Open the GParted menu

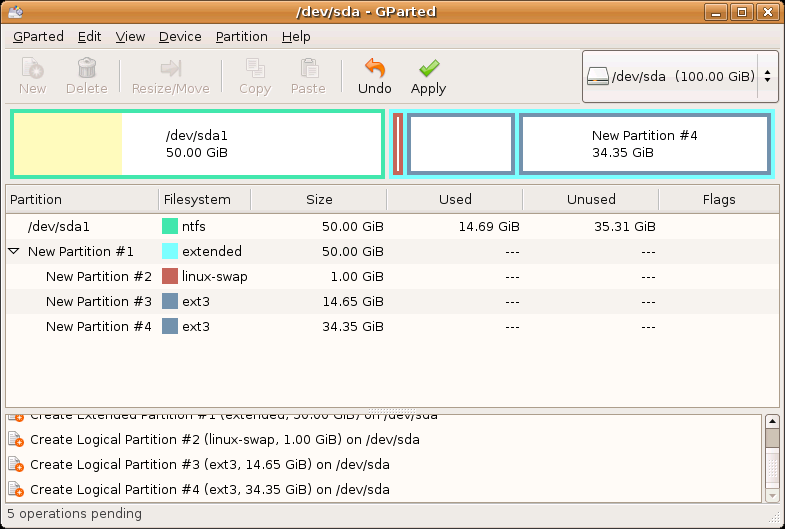38,37
